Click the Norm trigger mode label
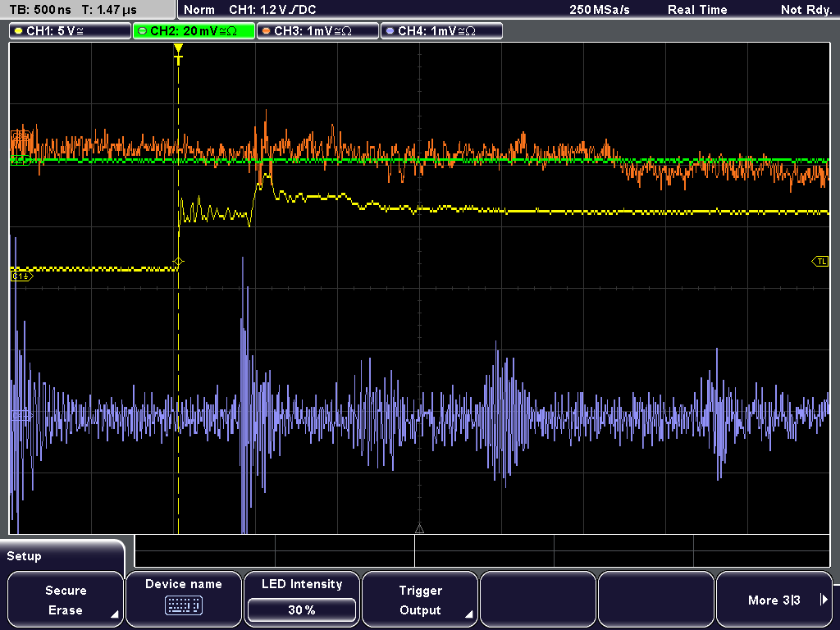 [199, 10]
